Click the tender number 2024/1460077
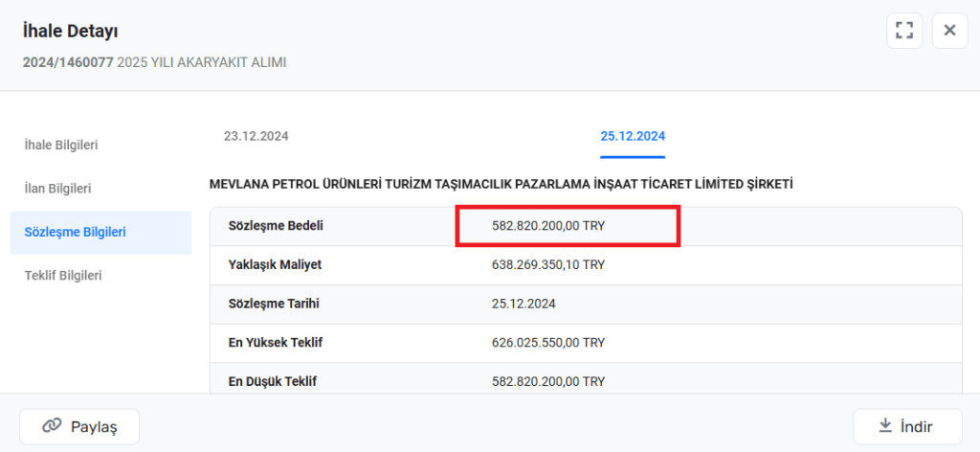 click(x=67, y=62)
